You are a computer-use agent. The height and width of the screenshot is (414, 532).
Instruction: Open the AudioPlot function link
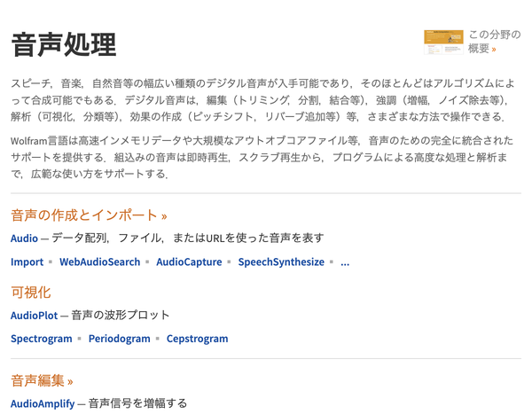[34, 316]
